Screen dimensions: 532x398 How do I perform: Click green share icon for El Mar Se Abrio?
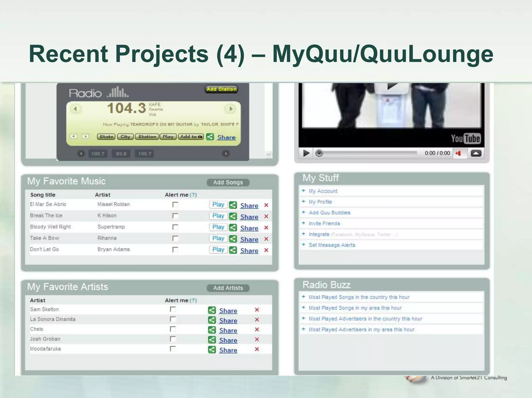(233, 205)
